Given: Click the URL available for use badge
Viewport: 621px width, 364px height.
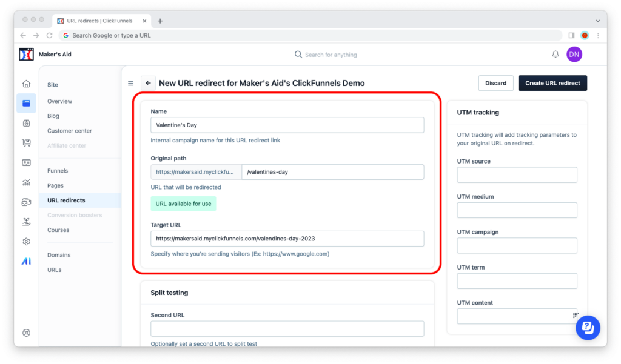Looking at the screenshot, I should pyautogui.click(x=183, y=204).
